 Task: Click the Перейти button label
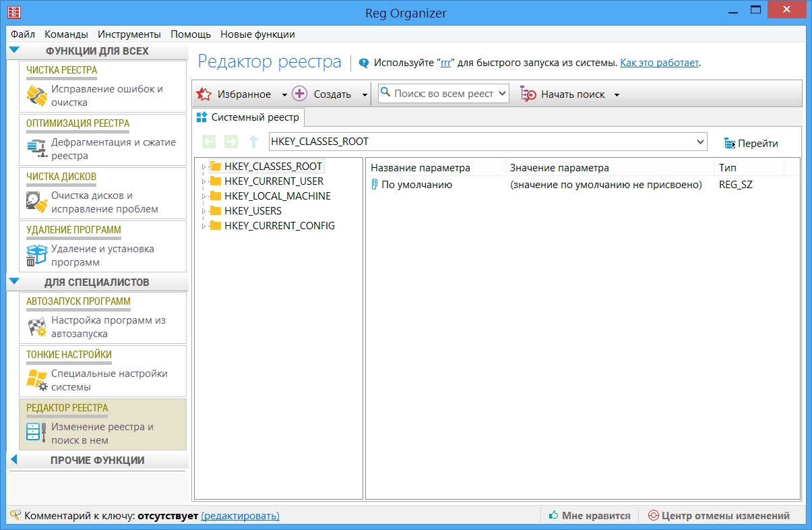tap(758, 143)
